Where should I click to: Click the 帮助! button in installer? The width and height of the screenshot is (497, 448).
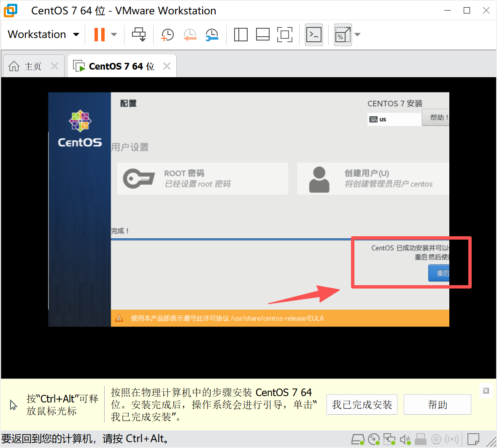click(436, 118)
